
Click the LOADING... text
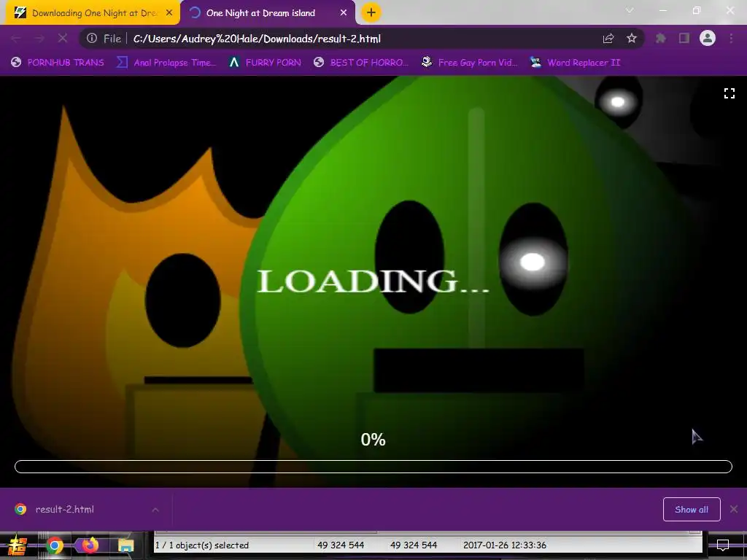pyautogui.click(x=373, y=281)
